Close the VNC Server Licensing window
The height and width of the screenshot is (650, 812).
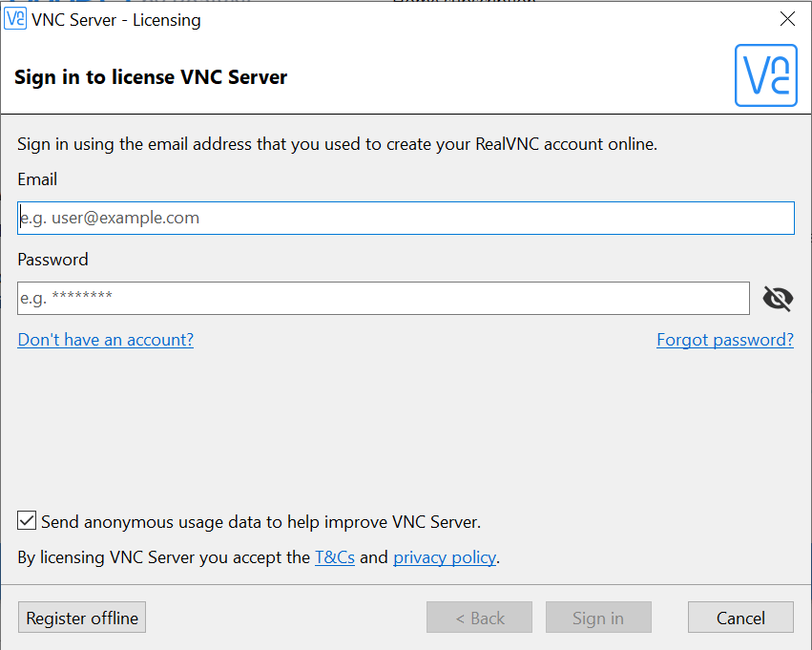(x=787, y=19)
